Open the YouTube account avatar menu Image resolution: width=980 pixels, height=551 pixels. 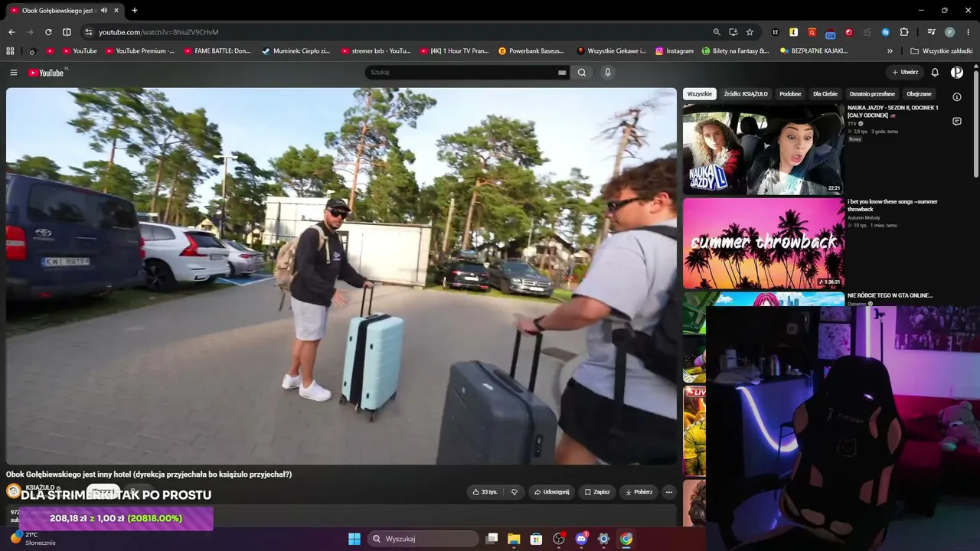[x=957, y=73]
